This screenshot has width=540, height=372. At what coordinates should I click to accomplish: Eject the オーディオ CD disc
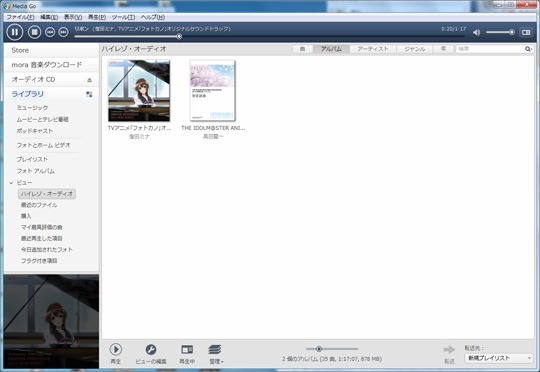[90, 80]
